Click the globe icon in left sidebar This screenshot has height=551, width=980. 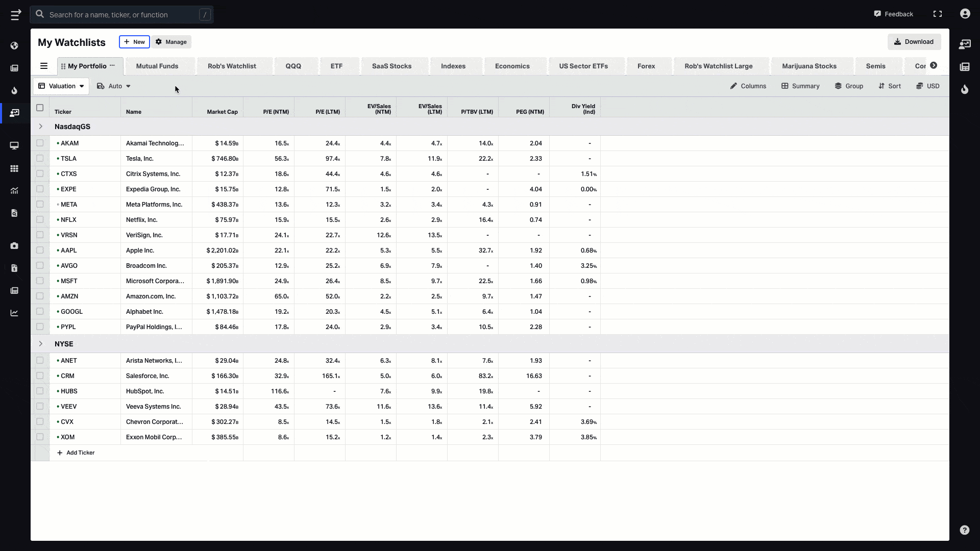click(x=14, y=45)
